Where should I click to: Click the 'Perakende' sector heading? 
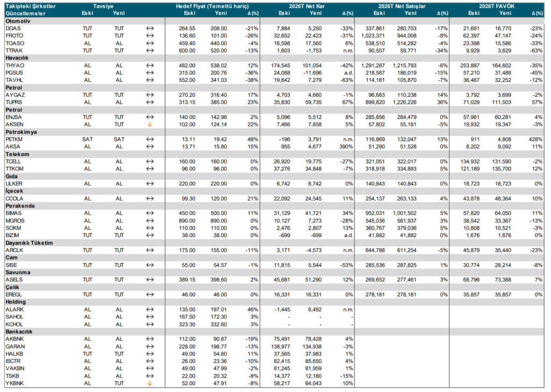[20, 206]
